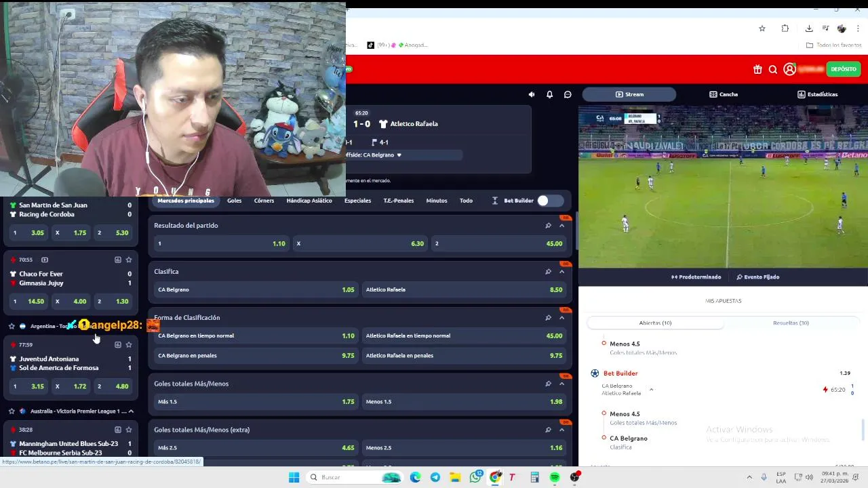This screenshot has height=488, width=868.
Task: Mute the match sound speaker icon
Action: point(532,94)
